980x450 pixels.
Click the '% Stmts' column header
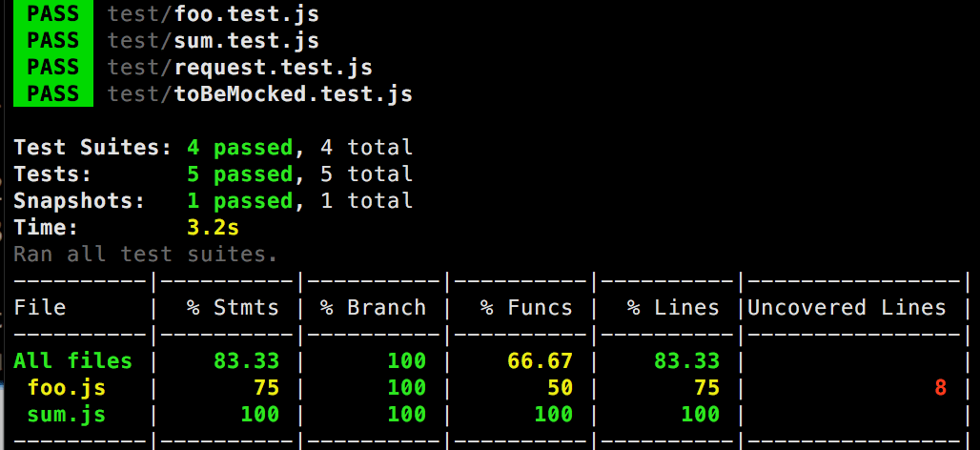pyautogui.click(x=233, y=308)
